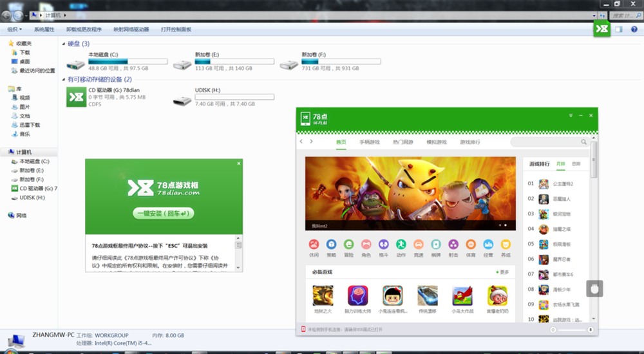Open the 本地磁盘 (C:) drive
Viewport: 644px width, 354px height.
click(117, 61)
